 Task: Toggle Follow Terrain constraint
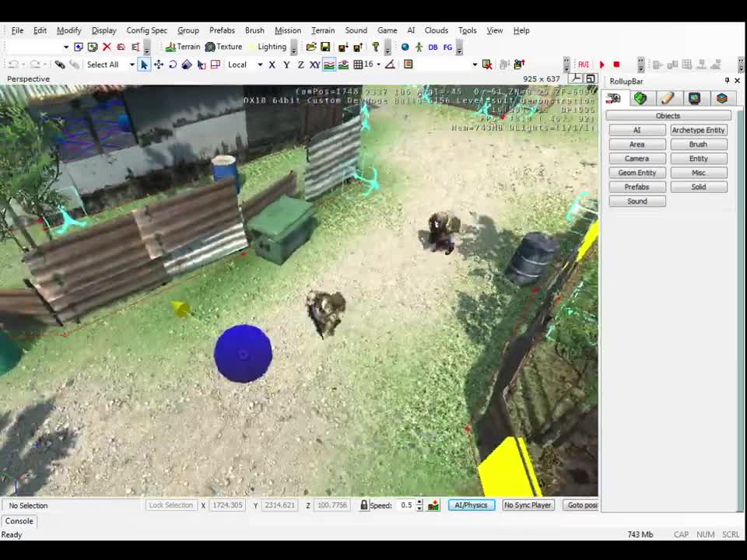pos(328,65)
